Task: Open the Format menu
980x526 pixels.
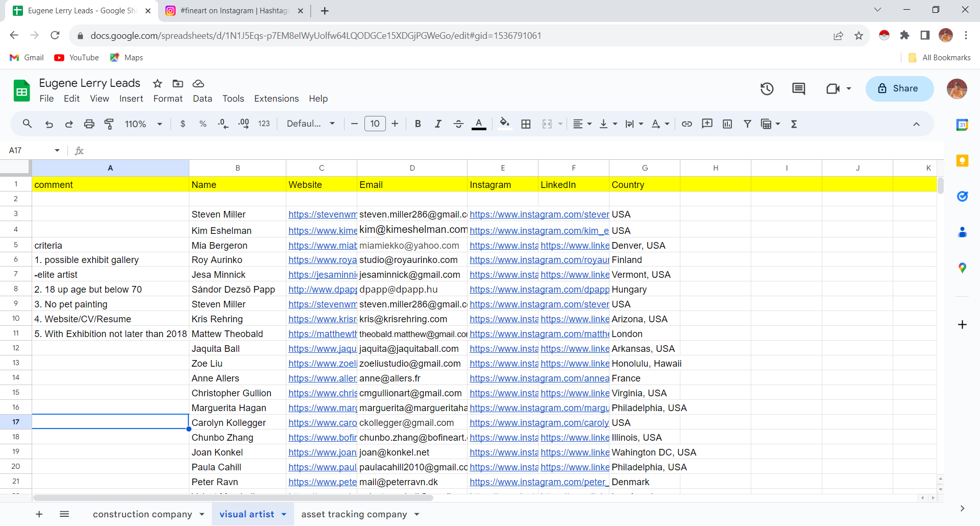Action: [x=168, y=99]
